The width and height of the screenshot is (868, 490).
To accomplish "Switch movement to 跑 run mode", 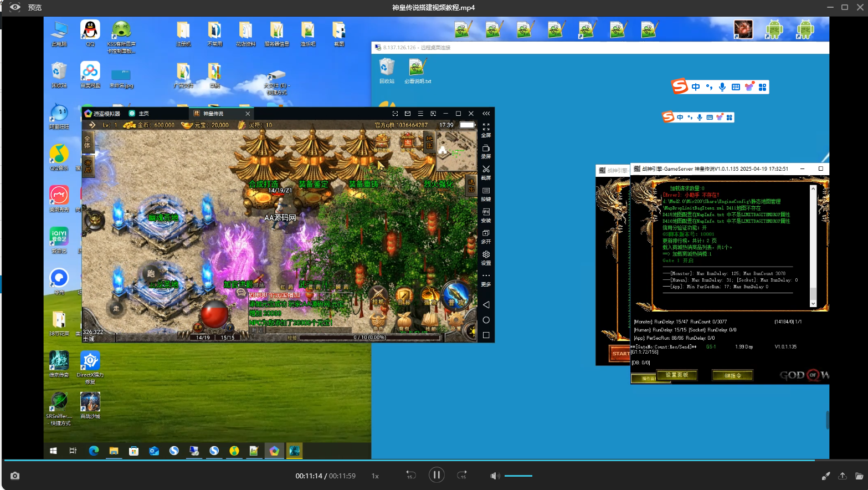I will (151, 273).
